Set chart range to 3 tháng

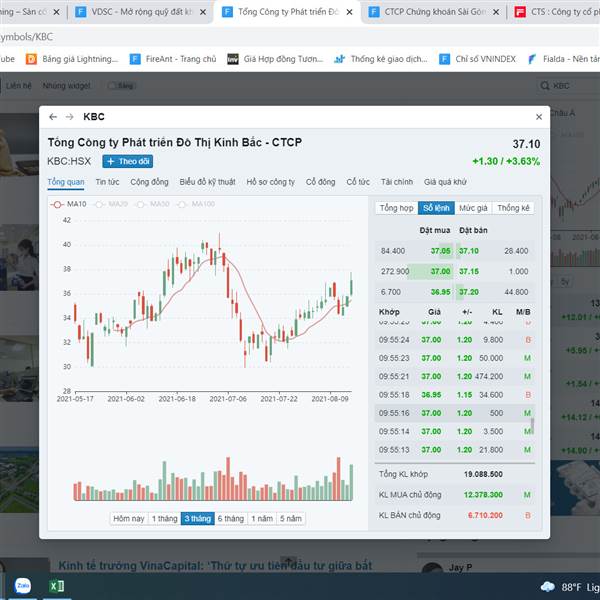coord(197,519)
